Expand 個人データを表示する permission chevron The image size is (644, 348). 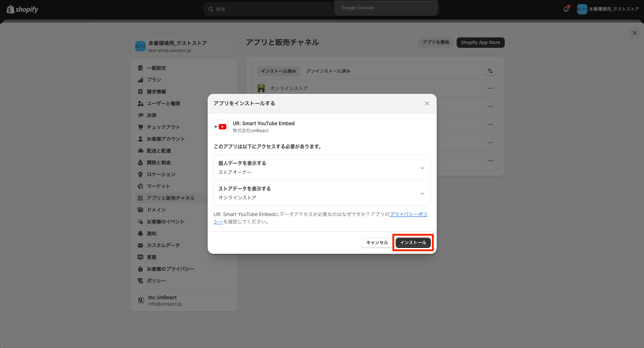pos(422,168)
